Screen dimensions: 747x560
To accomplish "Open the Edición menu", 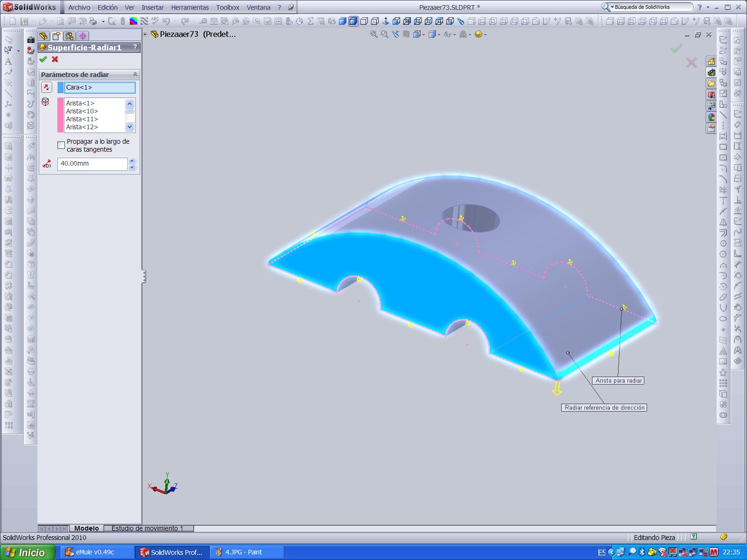I will pyautogui.click(x=107, y=7).
